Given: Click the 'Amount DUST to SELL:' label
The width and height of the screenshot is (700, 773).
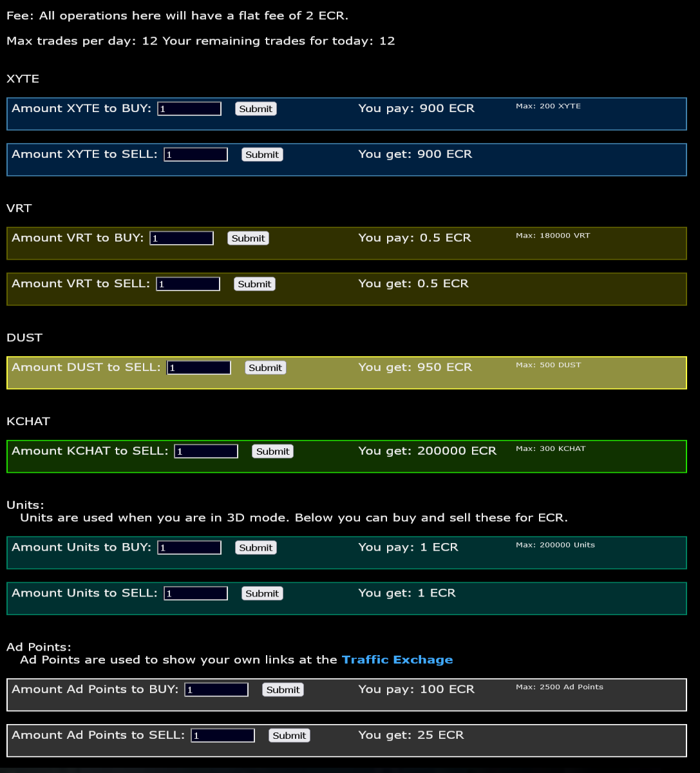Looking at the screenshot, I should [x=86, y=367].
